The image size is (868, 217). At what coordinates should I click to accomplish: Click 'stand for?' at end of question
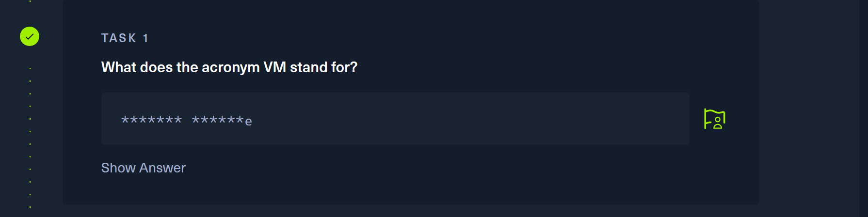coord(323,67)
